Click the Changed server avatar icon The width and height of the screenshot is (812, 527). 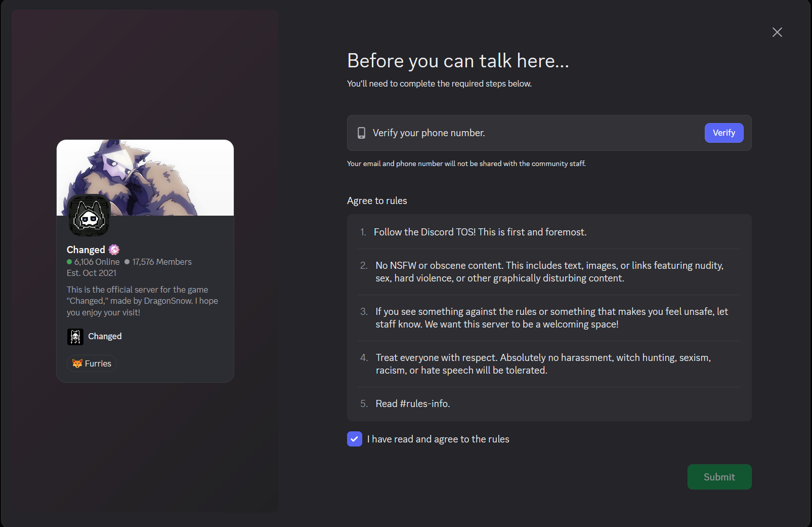(x=89, y=216)
